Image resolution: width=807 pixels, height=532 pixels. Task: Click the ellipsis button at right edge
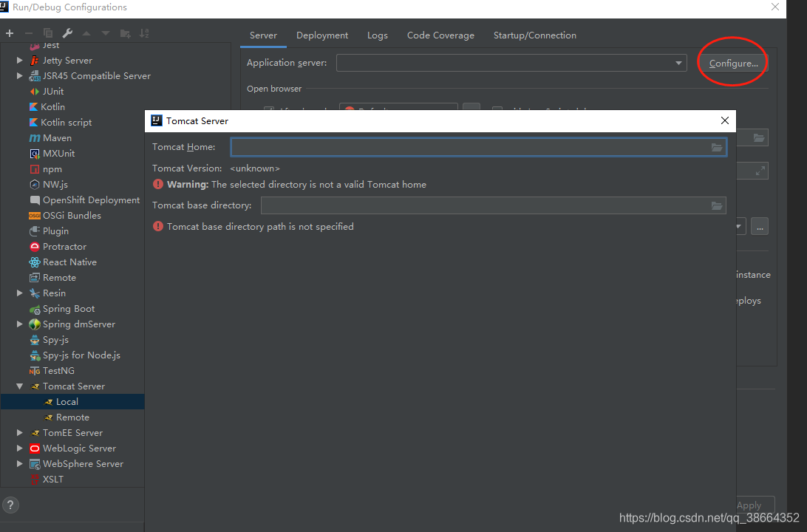pyautogui.click(x=760, y=227)
